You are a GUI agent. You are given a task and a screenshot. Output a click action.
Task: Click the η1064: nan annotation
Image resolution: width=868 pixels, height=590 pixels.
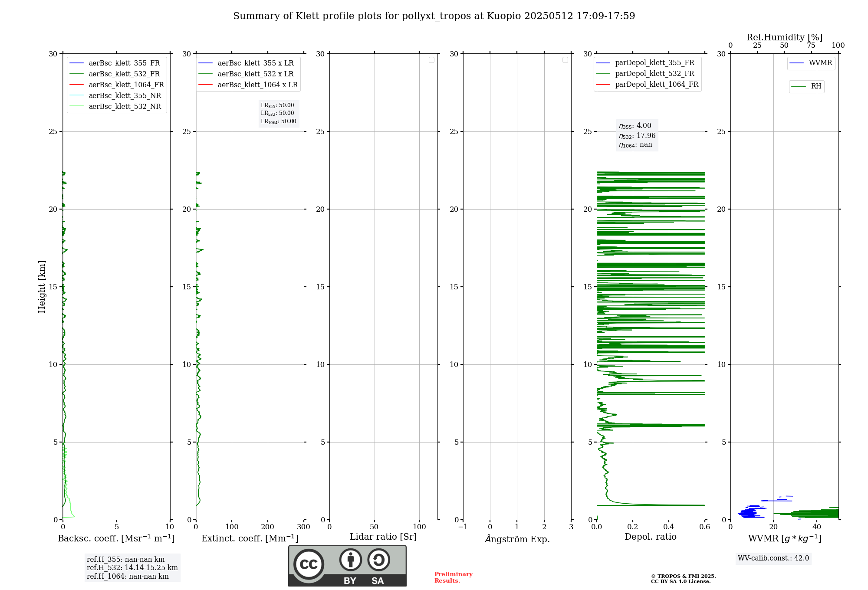click(635, 145)
